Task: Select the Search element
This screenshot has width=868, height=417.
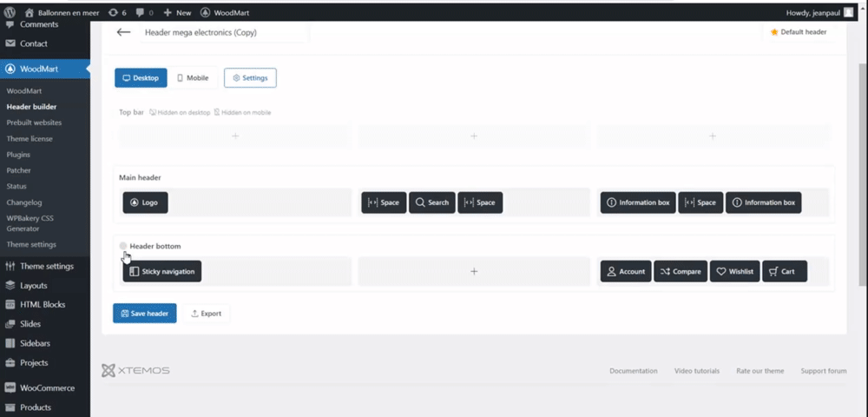Action: pos(431,202)
